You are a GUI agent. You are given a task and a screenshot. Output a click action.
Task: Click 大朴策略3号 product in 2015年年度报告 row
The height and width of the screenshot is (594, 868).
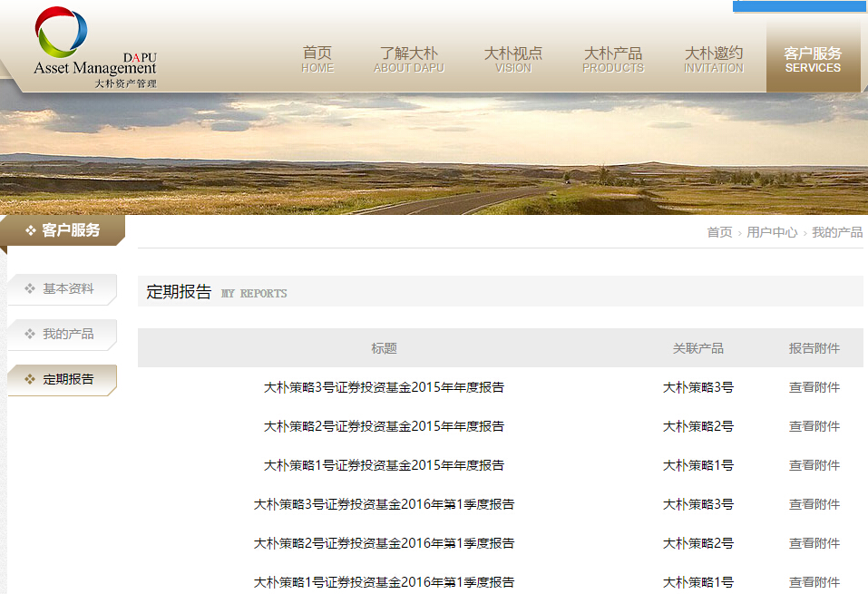click(698, 387)
